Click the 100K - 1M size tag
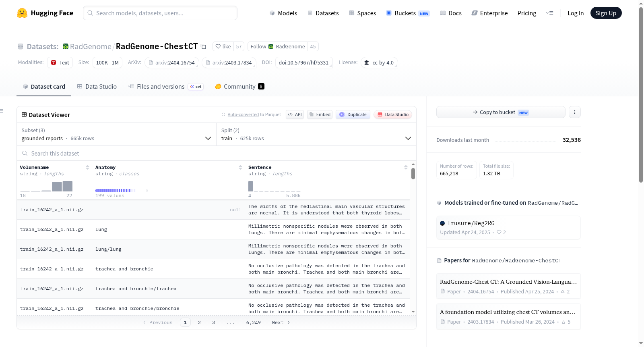This screenshot has width=644, height=347. (107, 62)
